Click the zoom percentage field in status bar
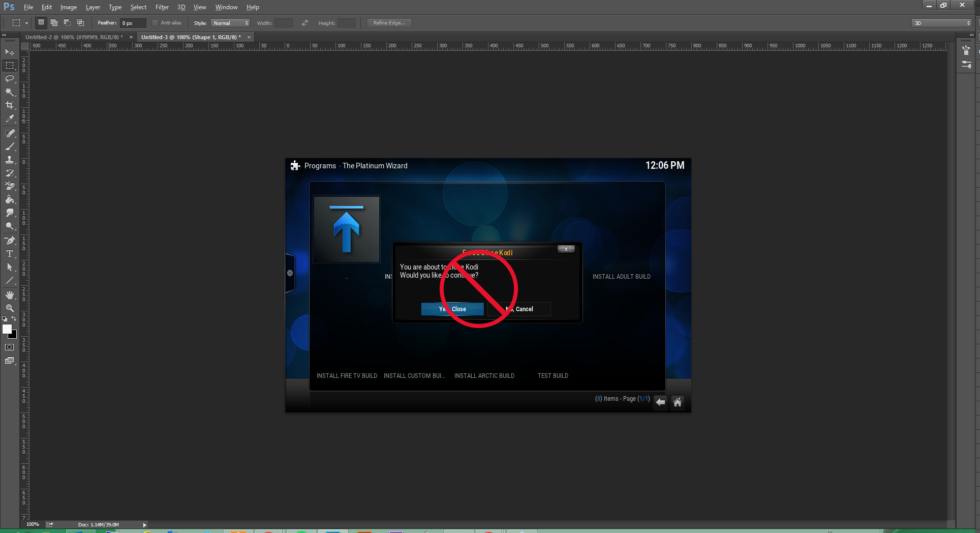980x533 pixels. [33, 524]
